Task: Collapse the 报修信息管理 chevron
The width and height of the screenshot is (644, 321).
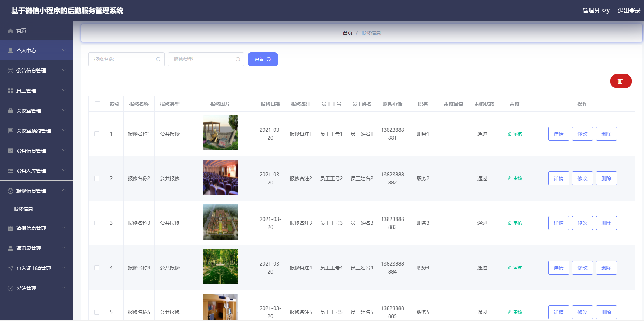Action: 64,190
